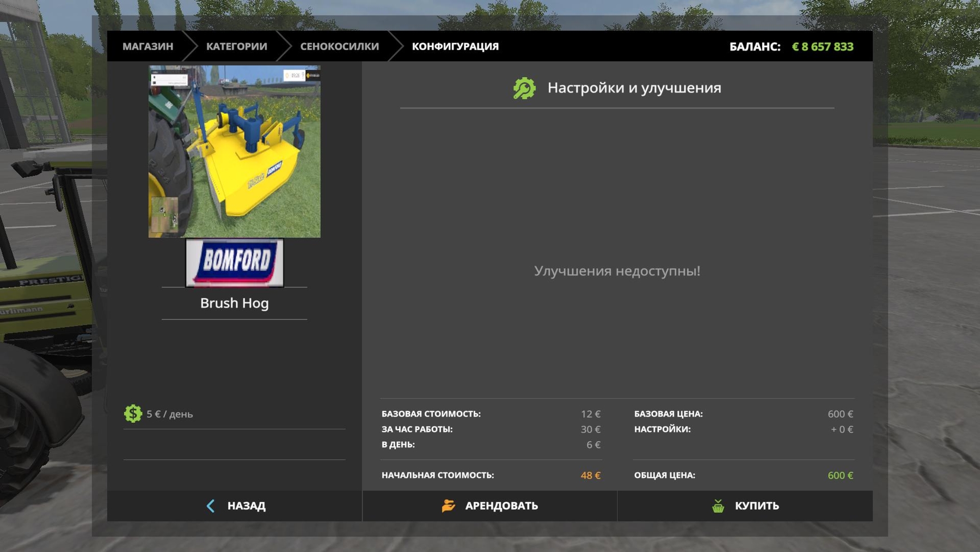Click the green wrench gear settings icon

(524, 88)
